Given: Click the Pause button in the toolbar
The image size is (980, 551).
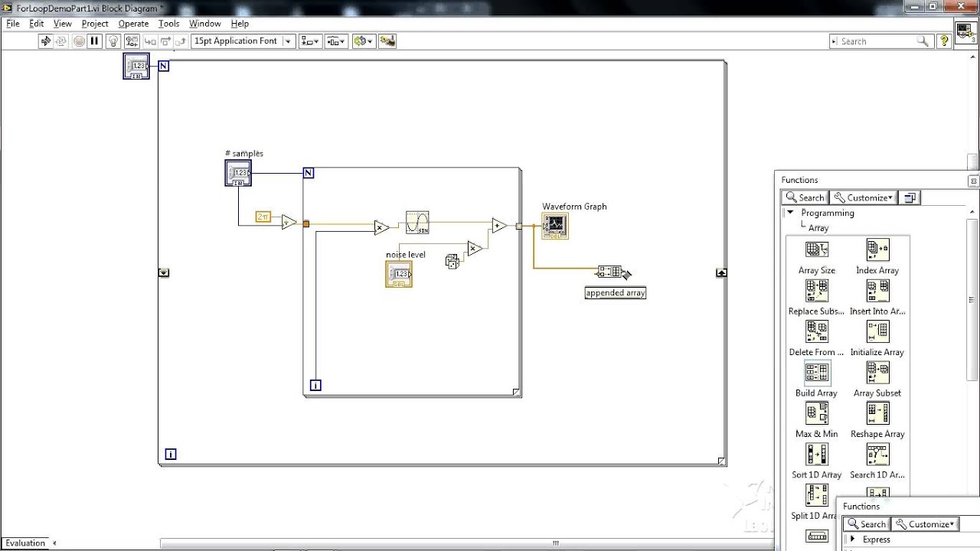Looking at the screenshot, I should click(x=95, y=41).
